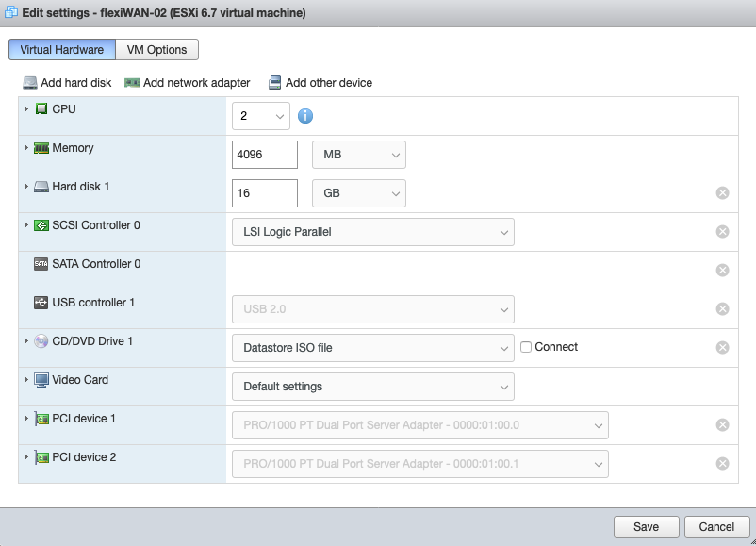Remove USB controller 1 with its X icon

pos(723,309)
